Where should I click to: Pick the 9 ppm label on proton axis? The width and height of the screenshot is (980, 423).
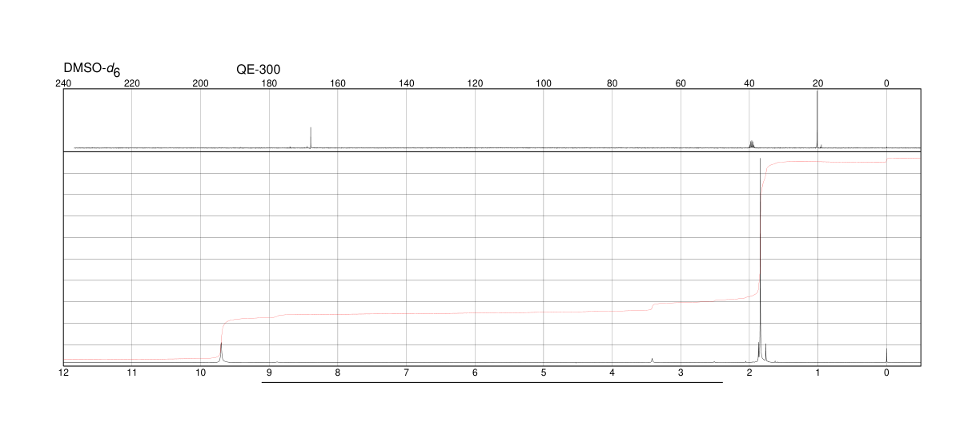[x=269, y=373]
